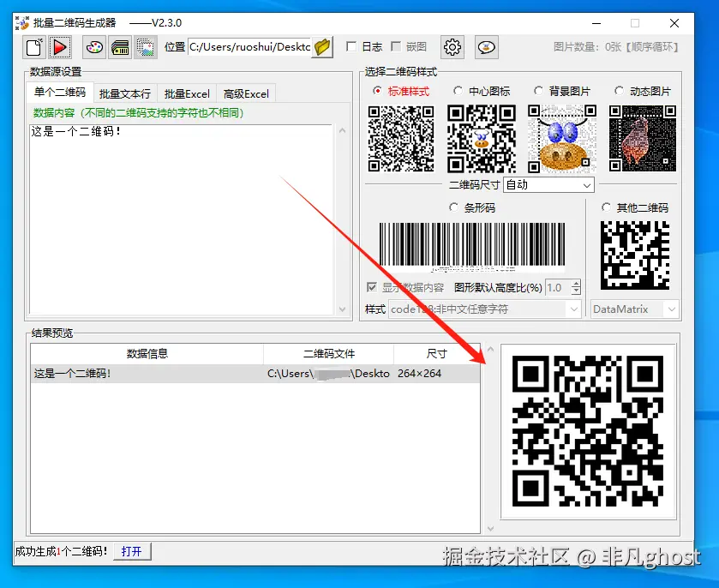Click the barcode sample image

472,246
